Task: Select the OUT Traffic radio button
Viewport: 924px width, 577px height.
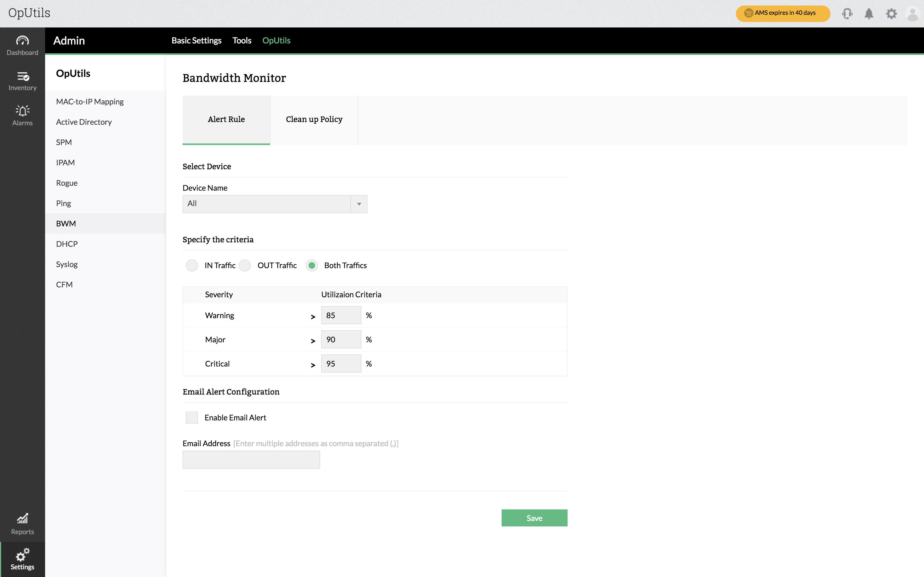Action: tap(245, 265)
